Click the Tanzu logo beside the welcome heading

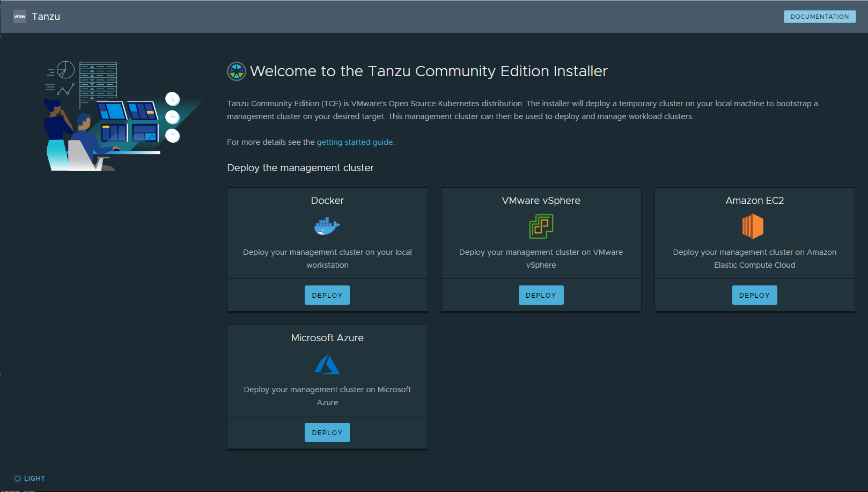click(x=236, y=71)
